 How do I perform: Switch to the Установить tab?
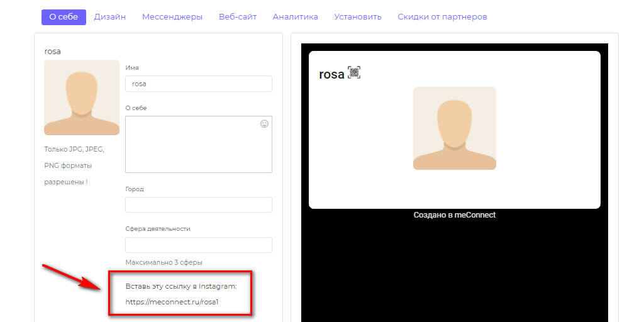(358, 17)
